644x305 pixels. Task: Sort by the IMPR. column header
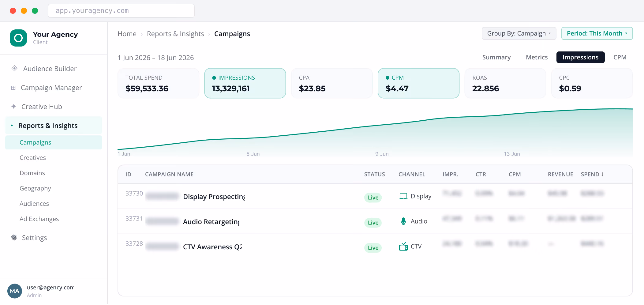[451, 174]
